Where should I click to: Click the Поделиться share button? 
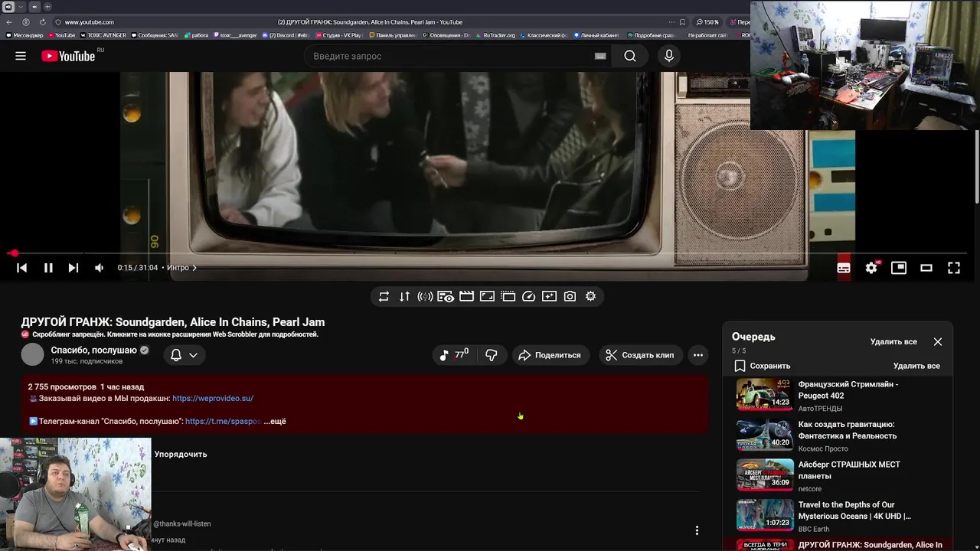[x=550, y=355]
